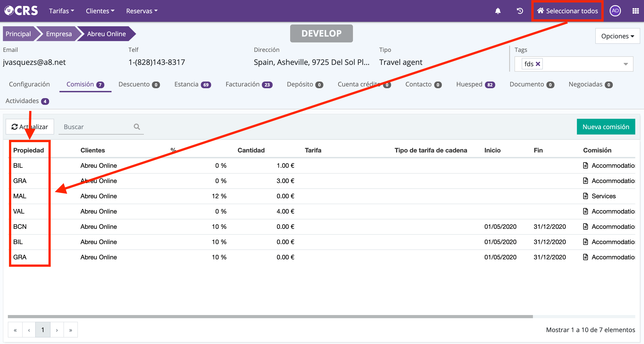Open the Opciones dropdown

coord(617,36)
